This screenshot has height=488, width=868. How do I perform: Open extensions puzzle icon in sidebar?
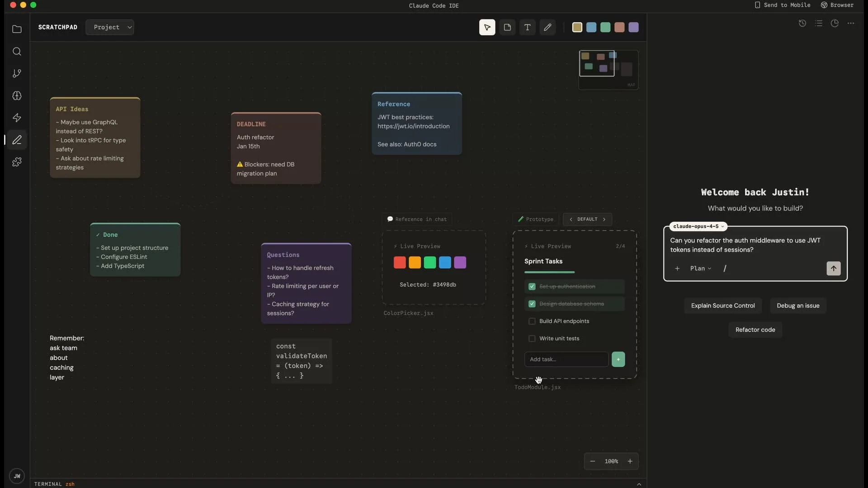point(17,162)
